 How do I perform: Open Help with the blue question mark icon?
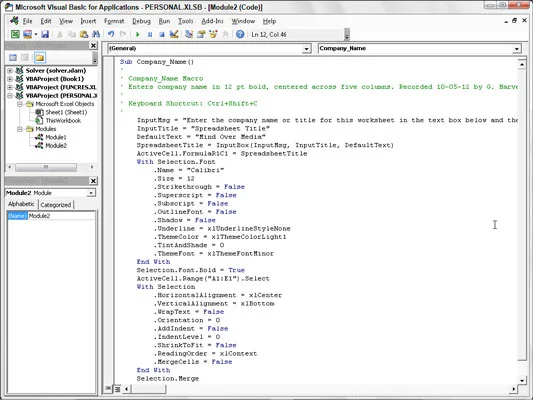coord(240,34)
